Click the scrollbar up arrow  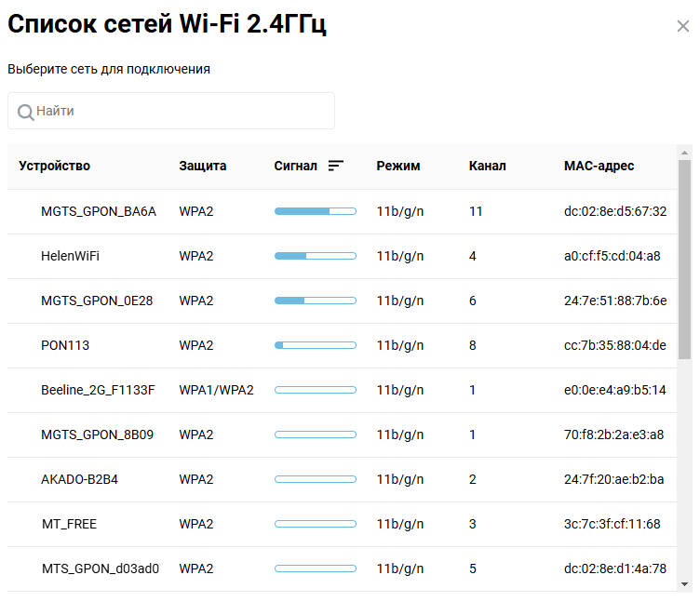tap(685, 152)
